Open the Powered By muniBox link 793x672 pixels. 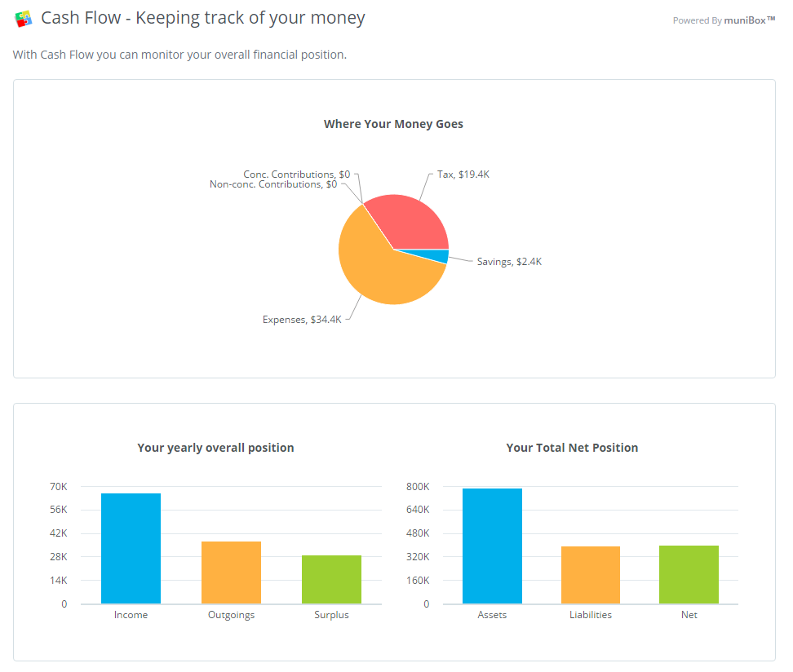pos(723,20)
